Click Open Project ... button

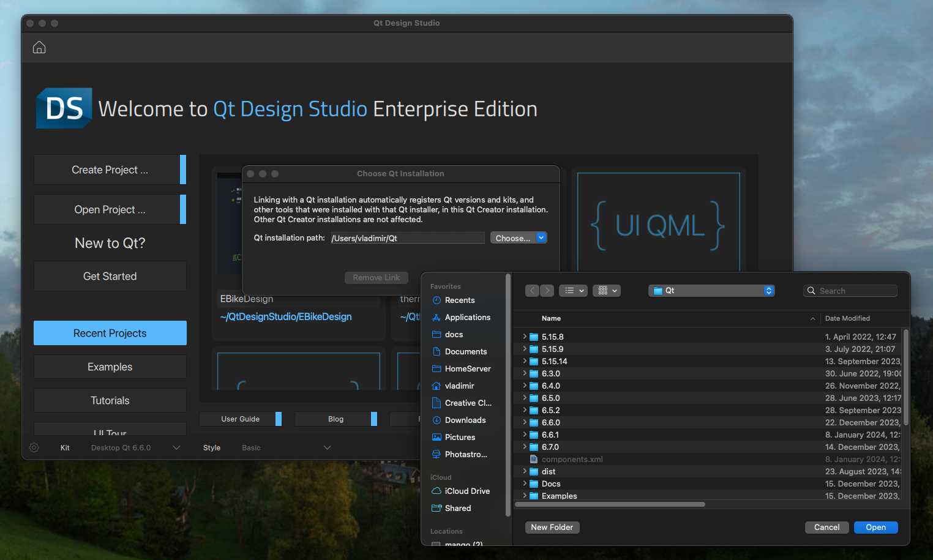tap(110, 209)
